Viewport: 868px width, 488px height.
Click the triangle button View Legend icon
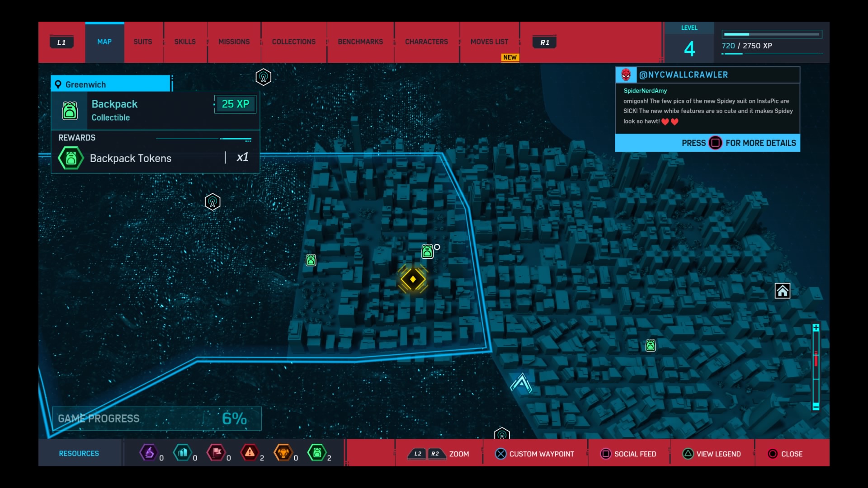[688, 454]
